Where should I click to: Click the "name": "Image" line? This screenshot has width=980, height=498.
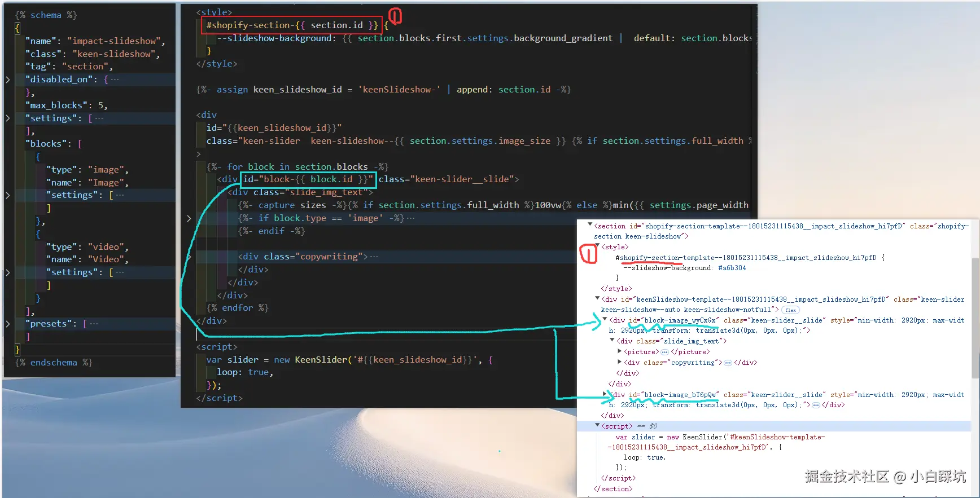[88, 183]
